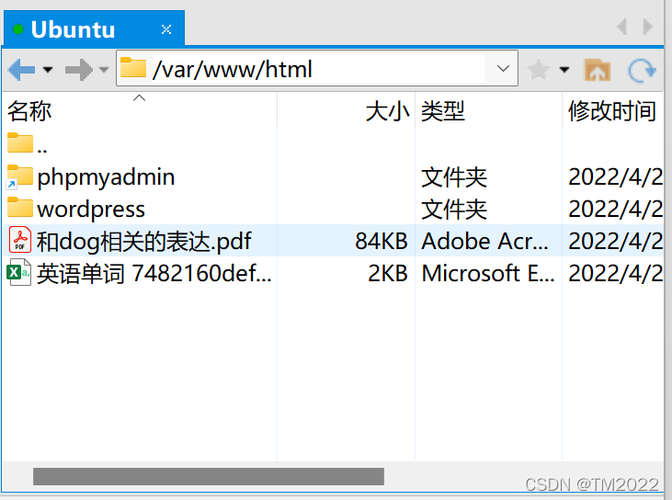Click the wordpress folder icon

point(20,207)
